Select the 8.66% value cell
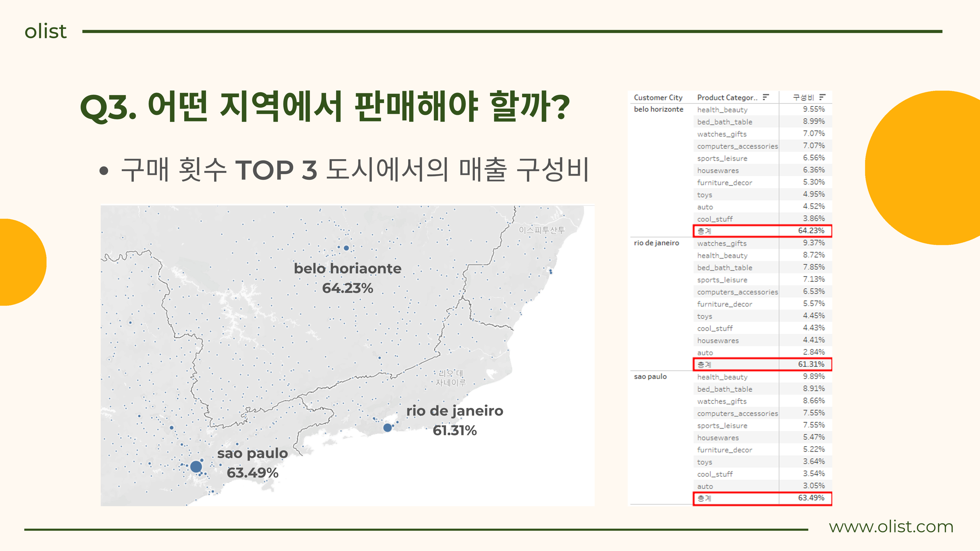The height and width of the screenshot is (551, 980). (x=814, y=401)
